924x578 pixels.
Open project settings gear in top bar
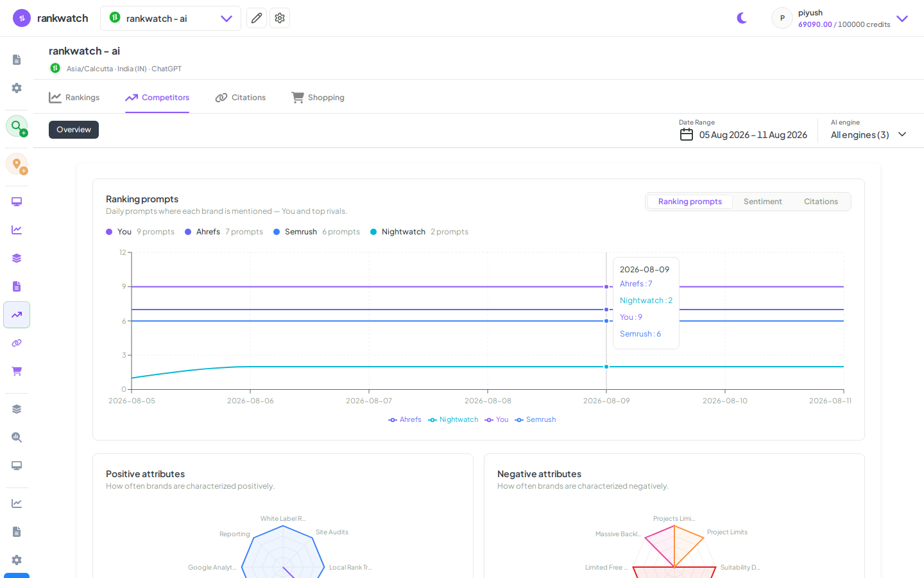coord(280,18)
